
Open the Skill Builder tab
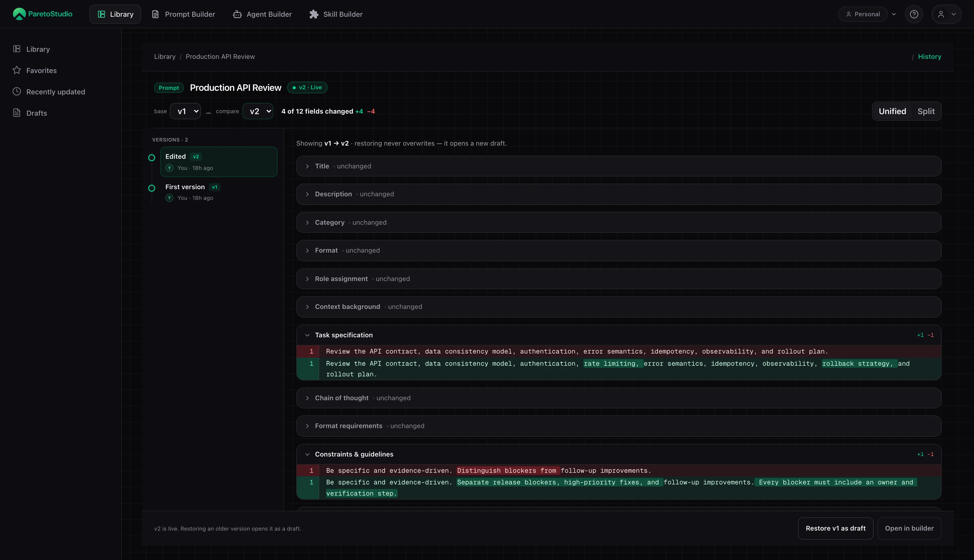point(336,14)
